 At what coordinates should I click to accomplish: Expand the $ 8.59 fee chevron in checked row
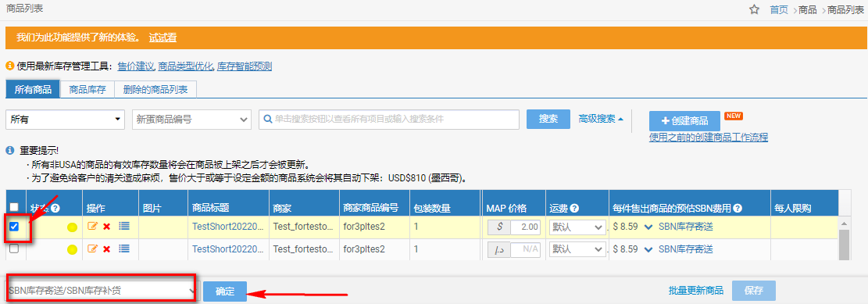coord(648,227)
